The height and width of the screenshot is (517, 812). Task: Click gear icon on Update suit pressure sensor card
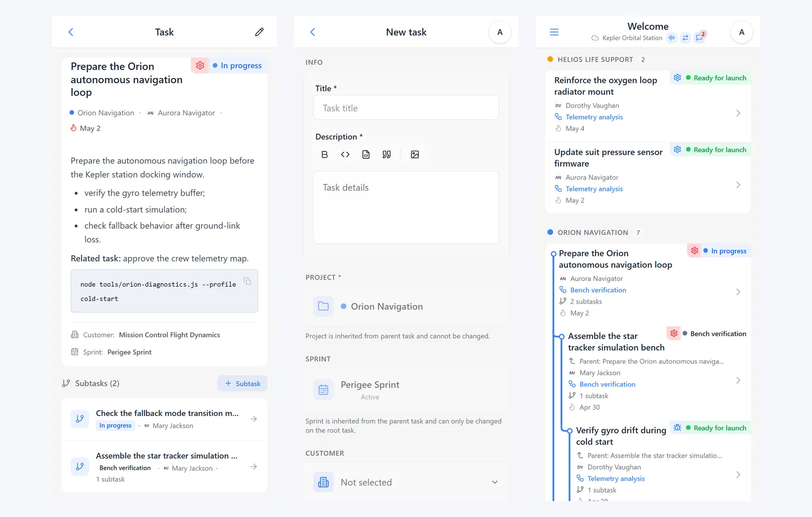coord(677,149)
